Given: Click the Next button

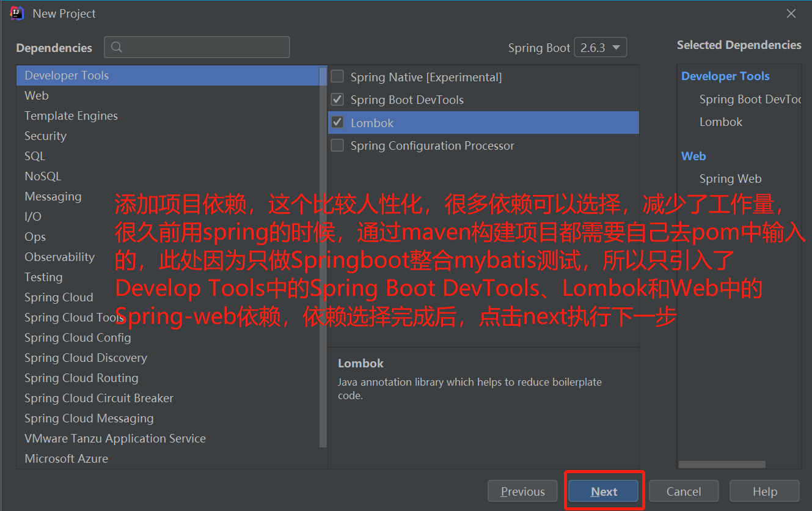Looking at the screenshot, I should [x=604, y=491].
